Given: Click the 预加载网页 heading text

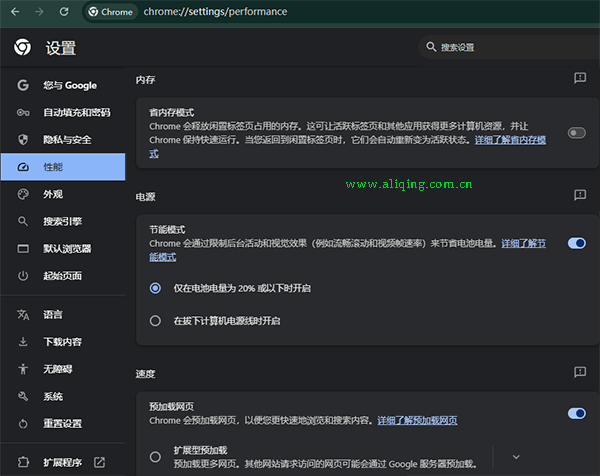Looking at the screenshot, I should (x=171, y=406).
